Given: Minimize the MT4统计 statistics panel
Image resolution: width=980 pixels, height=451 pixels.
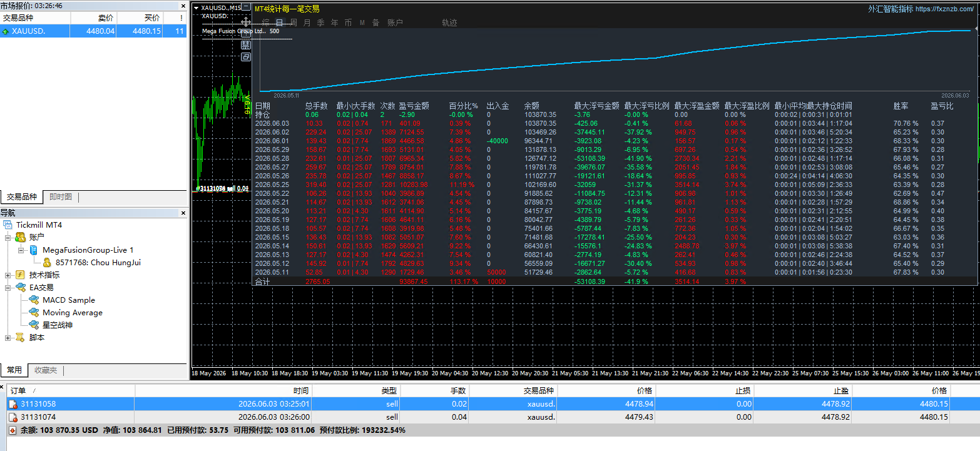Looking at the screenshot, I should [x=246, y=8].
